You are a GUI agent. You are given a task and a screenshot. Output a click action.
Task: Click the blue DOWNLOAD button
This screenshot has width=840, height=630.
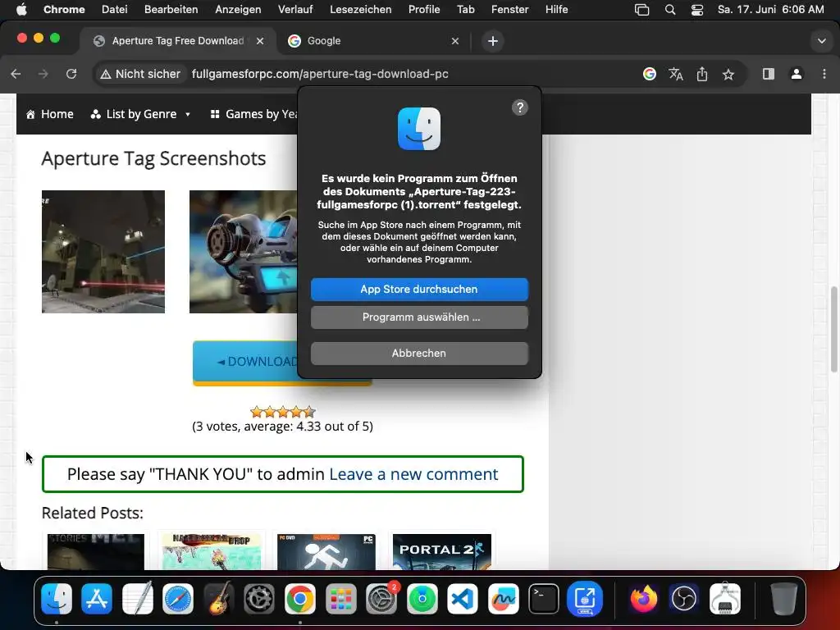245,362
